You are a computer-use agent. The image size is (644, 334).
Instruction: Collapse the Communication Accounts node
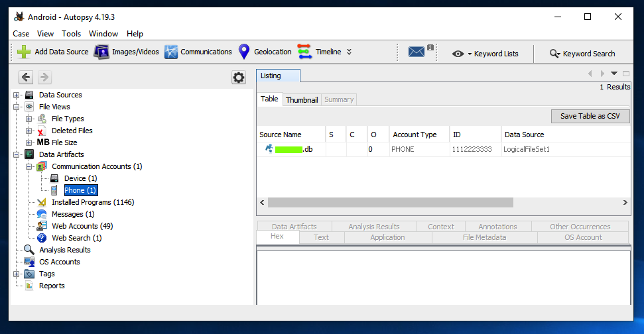click(29, 166)
